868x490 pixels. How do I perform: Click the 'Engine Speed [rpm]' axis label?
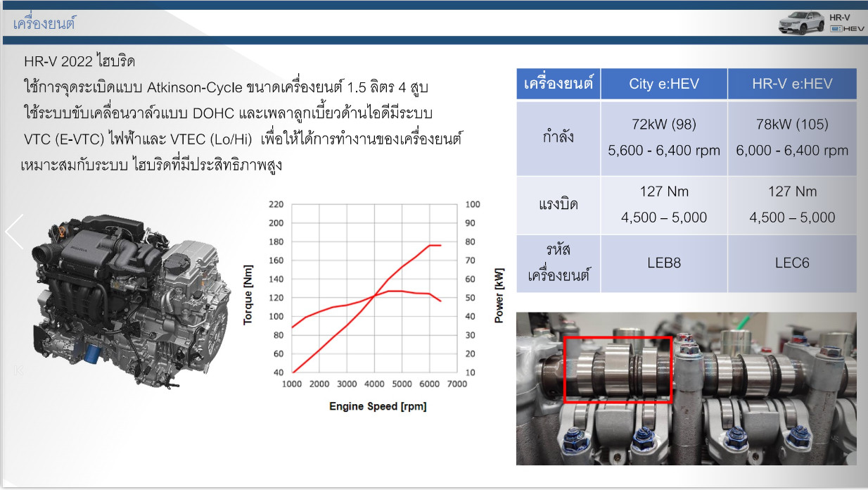(x=378, y=406)
